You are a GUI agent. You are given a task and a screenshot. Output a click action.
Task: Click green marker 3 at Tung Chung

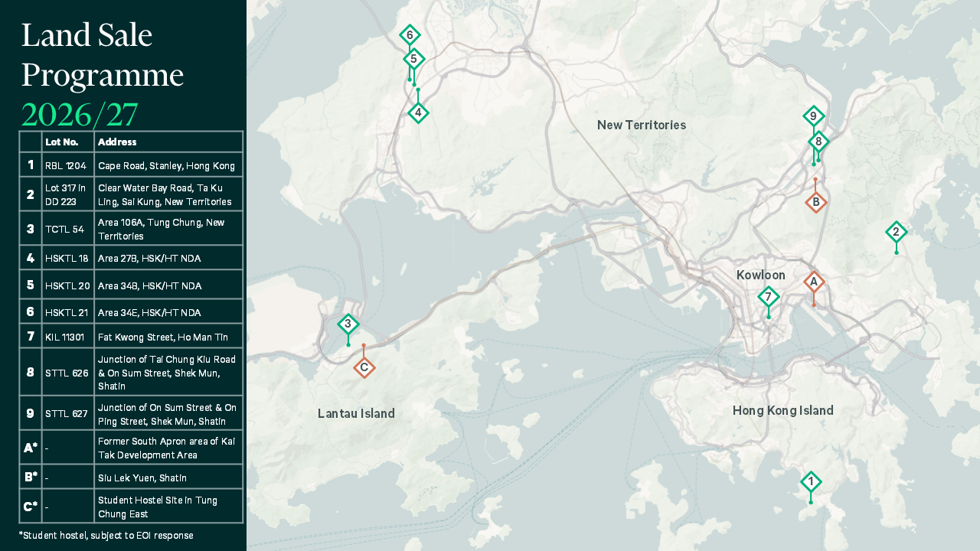pos(348,324)
